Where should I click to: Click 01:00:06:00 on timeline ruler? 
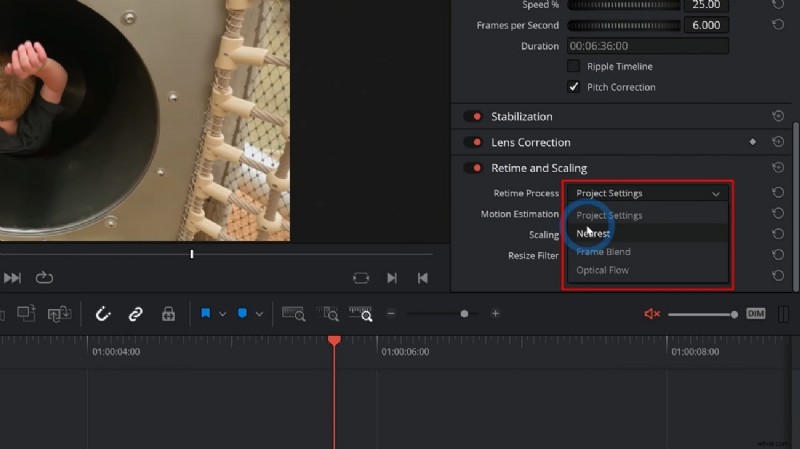(405, 352)
